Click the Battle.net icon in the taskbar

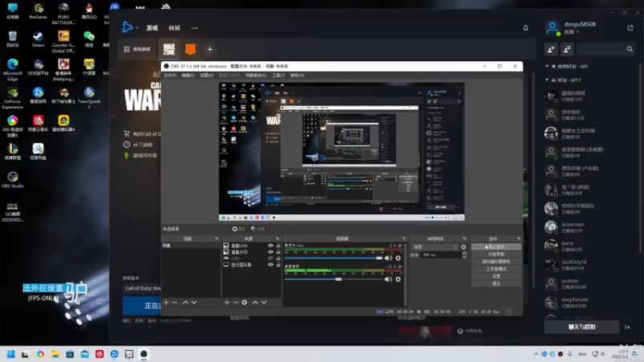[x=114, y=354]
